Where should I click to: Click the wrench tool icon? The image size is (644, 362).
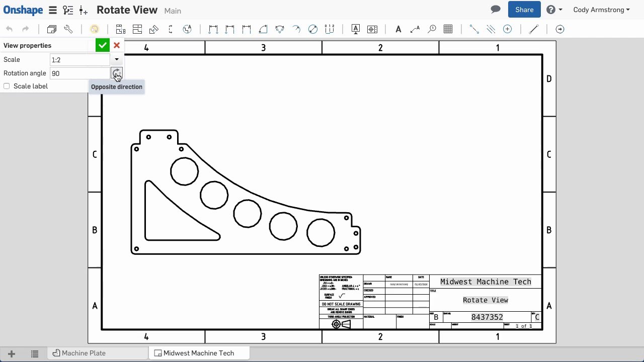click(x=68, y=29)
